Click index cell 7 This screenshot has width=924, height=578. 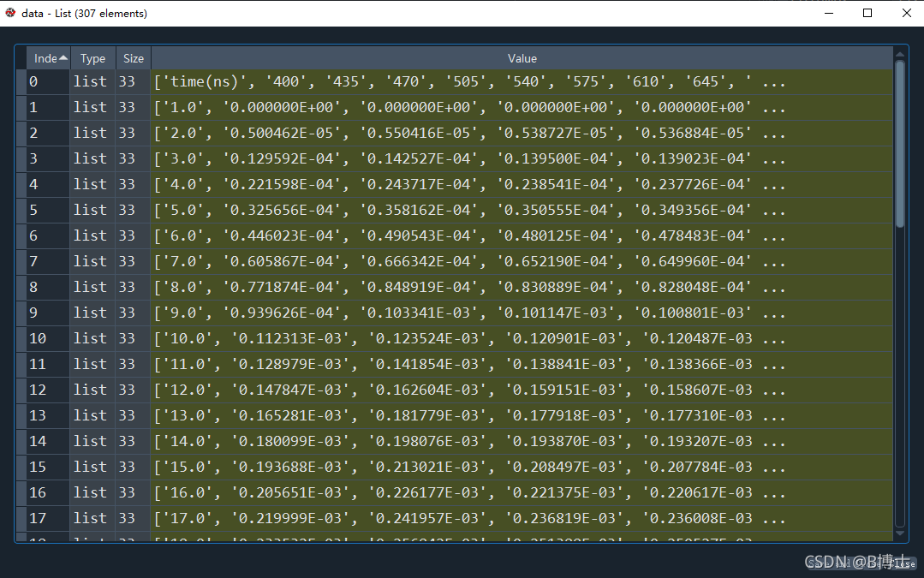click(x=48, y=262)
